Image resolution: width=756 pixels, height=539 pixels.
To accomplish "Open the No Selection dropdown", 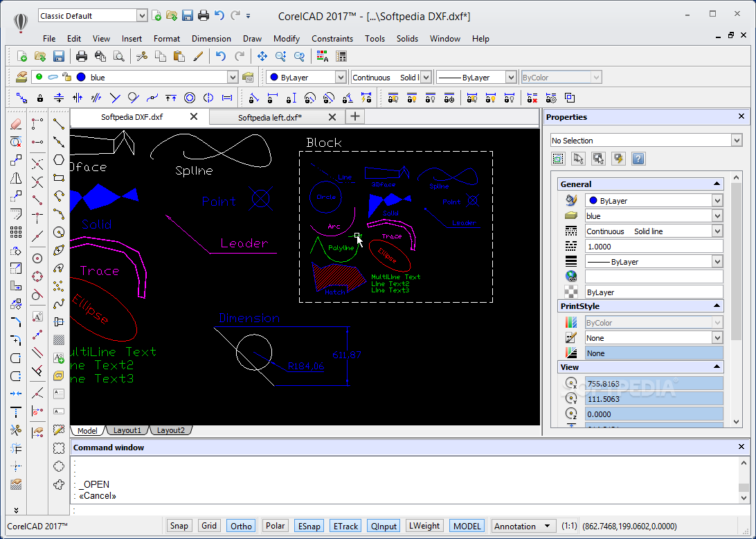I will click(x=736, y=141).
